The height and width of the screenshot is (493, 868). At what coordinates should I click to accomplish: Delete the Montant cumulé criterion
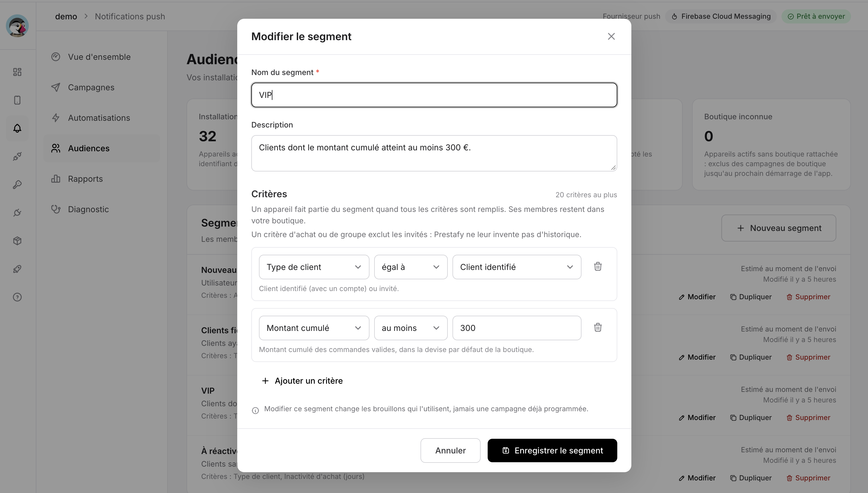[x=598, y=327]
